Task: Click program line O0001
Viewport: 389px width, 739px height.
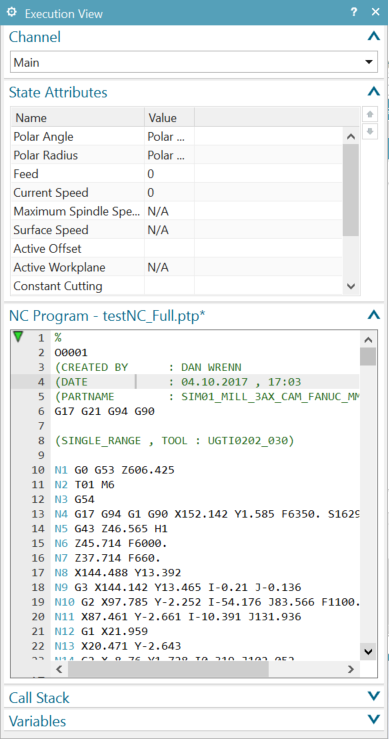Action: click(x=71, y=353)
